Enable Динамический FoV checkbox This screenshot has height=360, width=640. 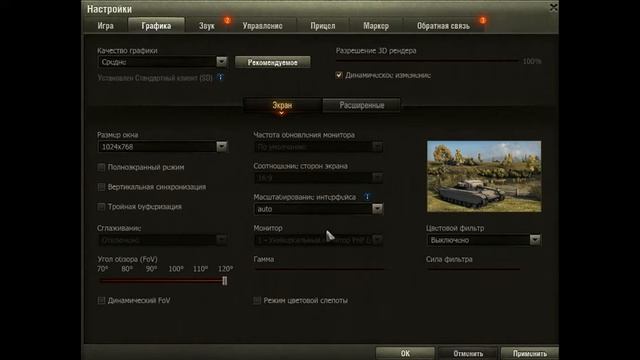coord(101,300)
